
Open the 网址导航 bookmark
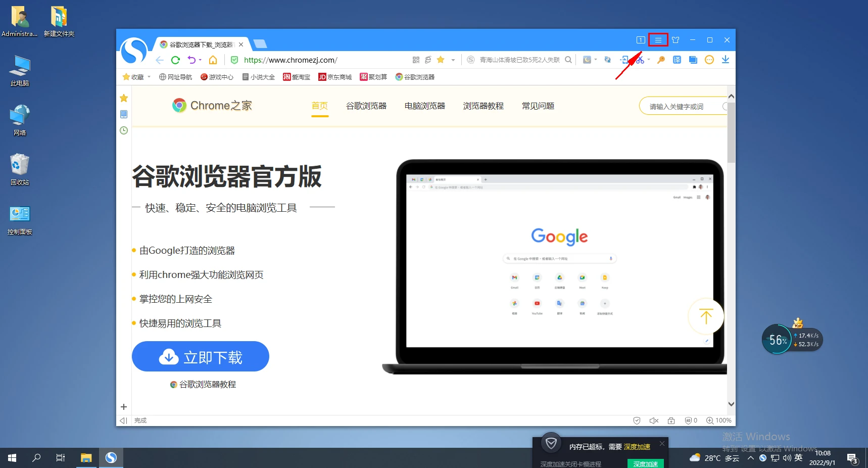tap(176, 77)
